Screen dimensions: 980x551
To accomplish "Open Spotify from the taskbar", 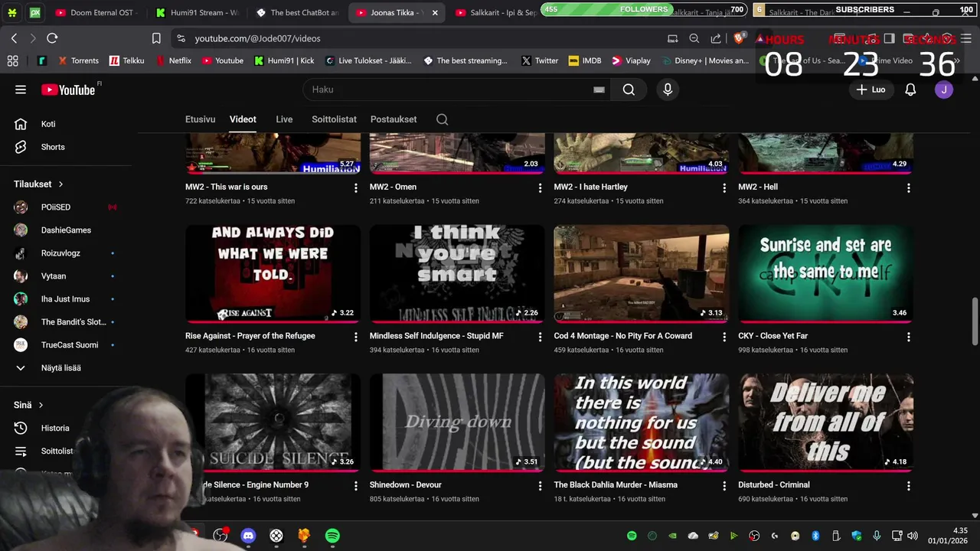I will coord(332,536).
